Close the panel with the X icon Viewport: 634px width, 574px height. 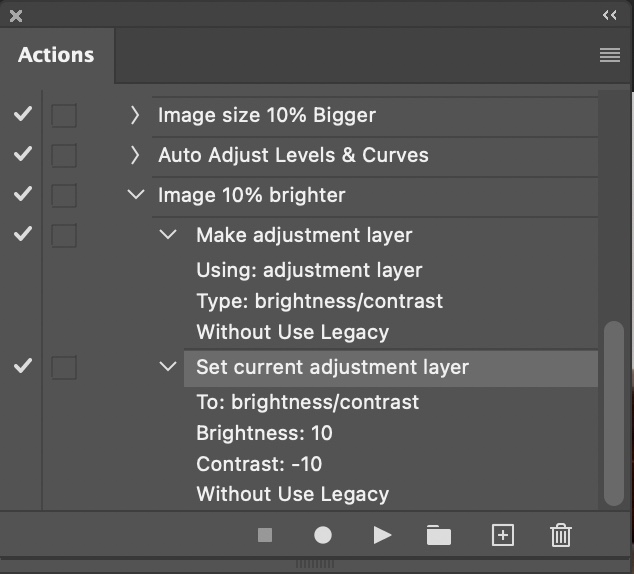click(16, 15)
